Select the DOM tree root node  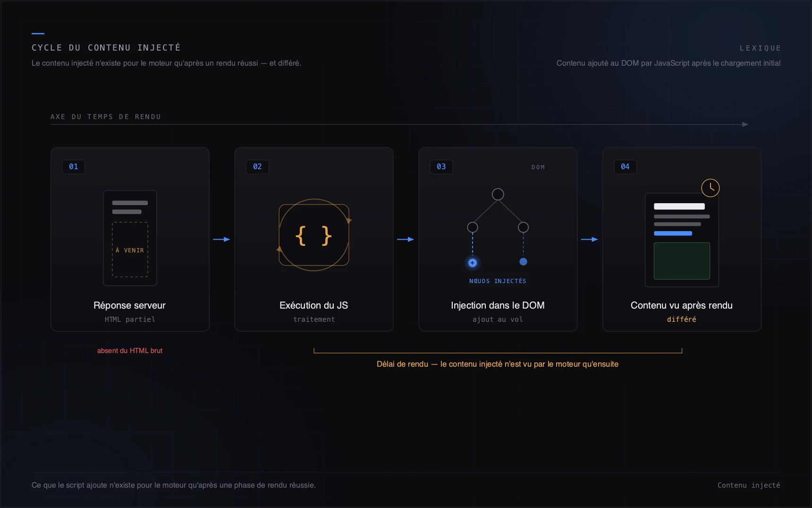498,194
